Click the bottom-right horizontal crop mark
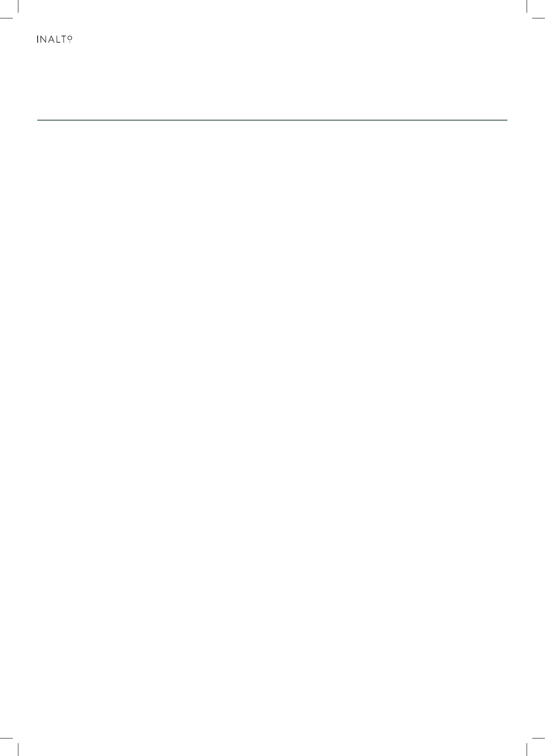This screenshot has height=756, width=545. pyautogui.click(x=539, y=737)
